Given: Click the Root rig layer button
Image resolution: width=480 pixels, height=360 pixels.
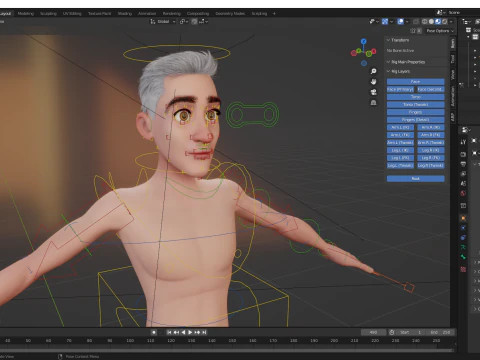Looking at the screenshot, I should [x=415, y=179].
